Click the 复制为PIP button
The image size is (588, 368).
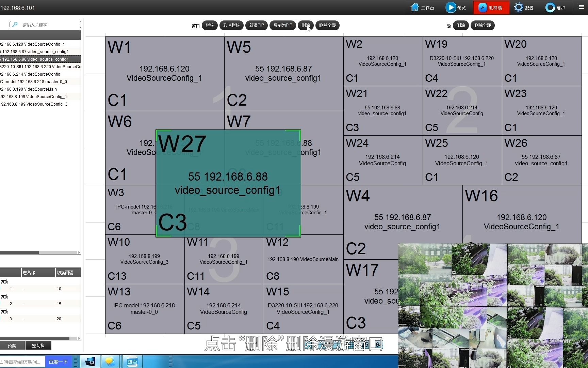pos(283,25)
